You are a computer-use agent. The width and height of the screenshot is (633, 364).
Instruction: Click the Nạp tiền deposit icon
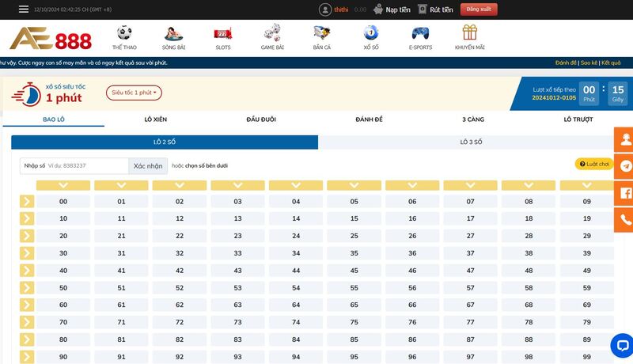tap(378, 9)
